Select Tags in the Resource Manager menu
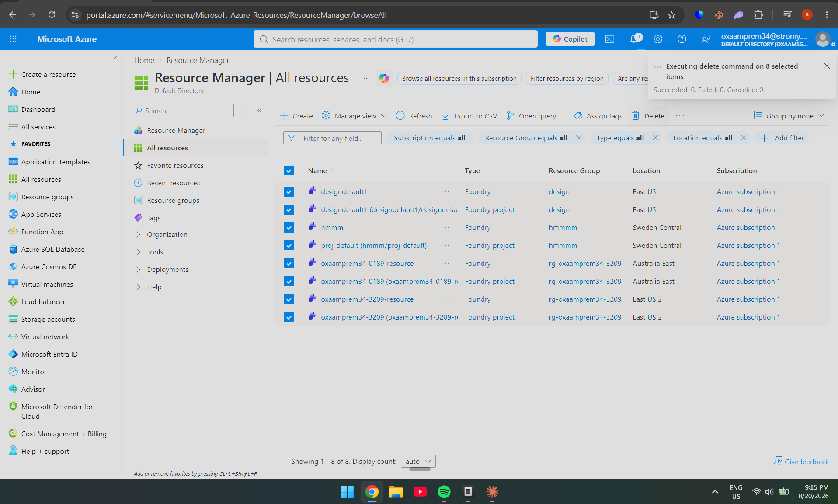The height and width of the screenshot is (504, 838). (154, 218)
